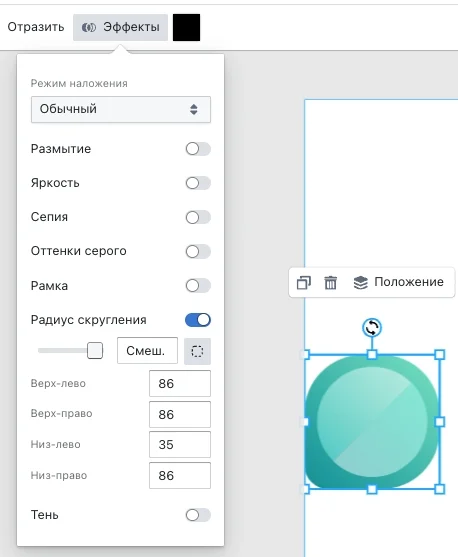Edit the Верх-право radius field

tap(180, 415)
